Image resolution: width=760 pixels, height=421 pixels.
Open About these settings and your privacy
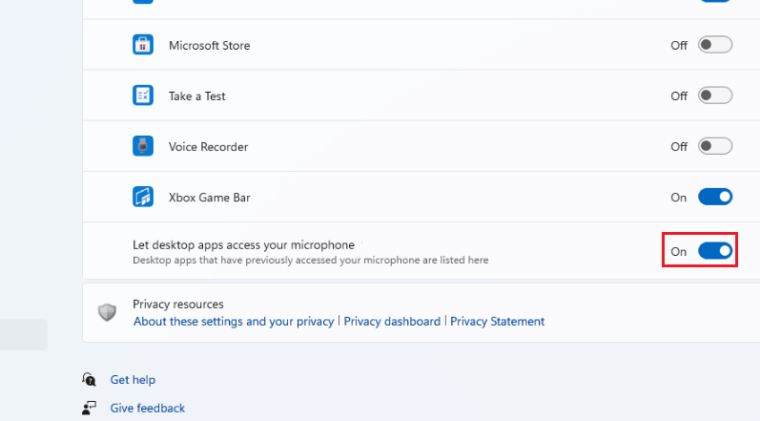[234, 322]
